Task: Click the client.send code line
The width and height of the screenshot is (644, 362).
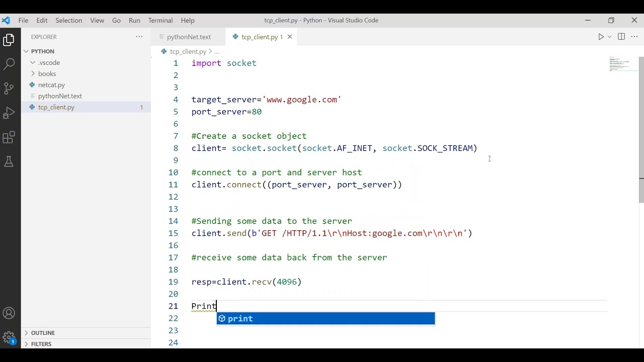Action: point(332,233)
